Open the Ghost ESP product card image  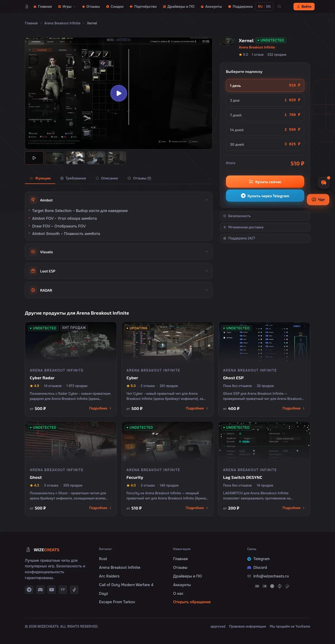264,342
